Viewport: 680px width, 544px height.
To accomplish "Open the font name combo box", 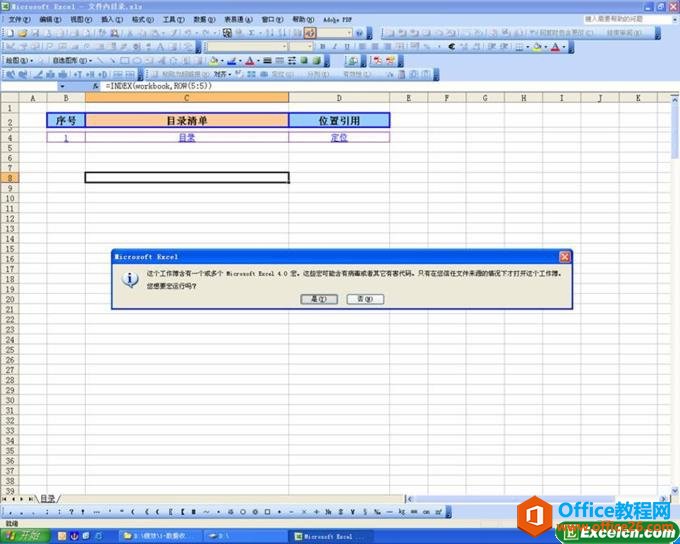I will pyautogui.click(x=246, y=46).
